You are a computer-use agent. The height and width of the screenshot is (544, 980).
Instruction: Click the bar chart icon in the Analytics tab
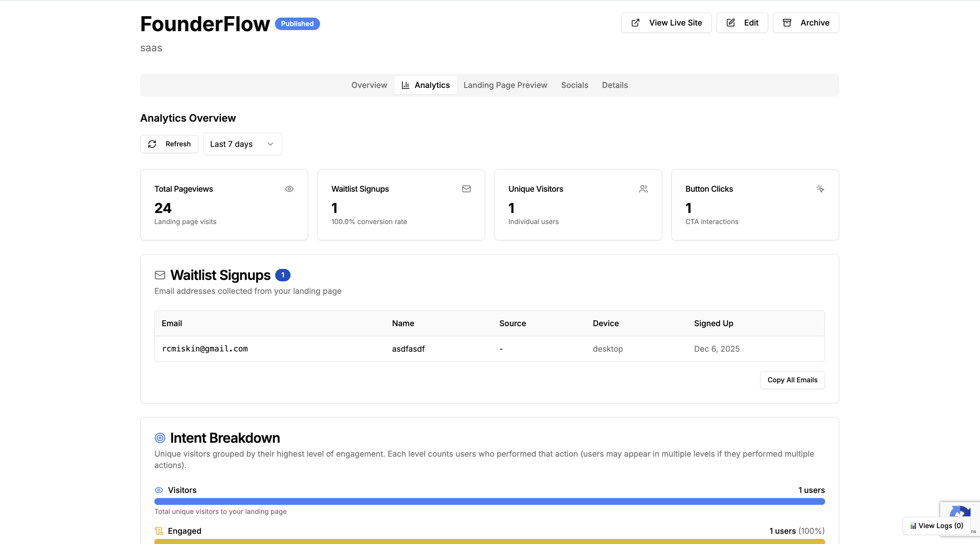point(405,85)
